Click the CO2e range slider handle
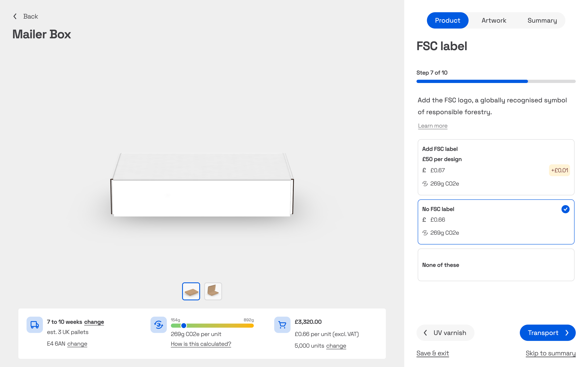The width and height of the screenshot is (588, 367). pyautogui.click(x=184, y=325)
